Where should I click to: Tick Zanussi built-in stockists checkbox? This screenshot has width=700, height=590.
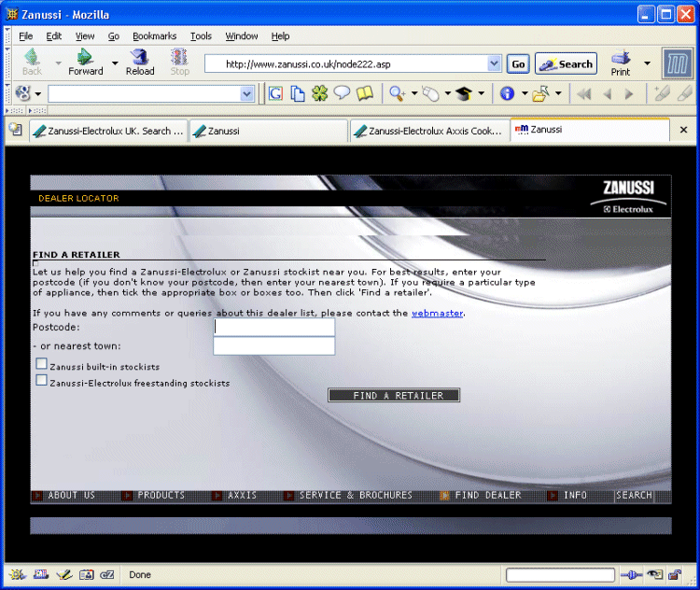point(41,363)
